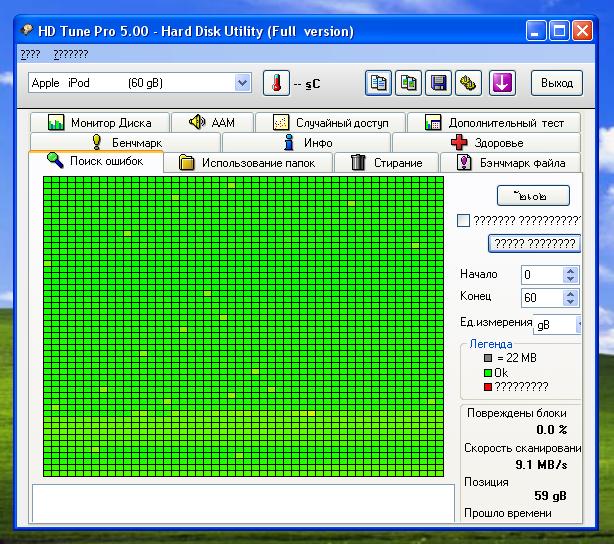Decrease the Конец value with down arrow
Image resolution: width=614 pixels, height=544 pixels.
[570, 302]
